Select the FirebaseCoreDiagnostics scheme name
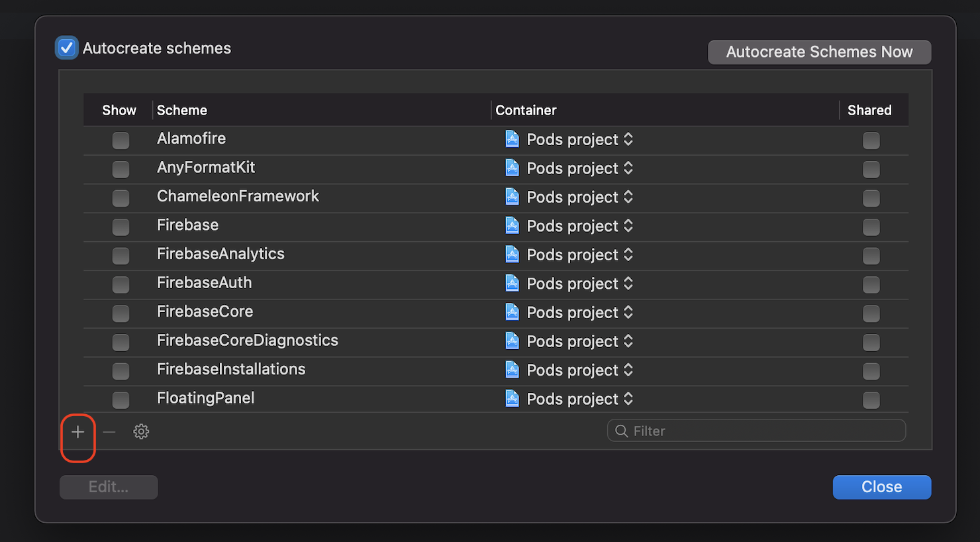Viewport: 980px width, 542px height. (248, 341)
